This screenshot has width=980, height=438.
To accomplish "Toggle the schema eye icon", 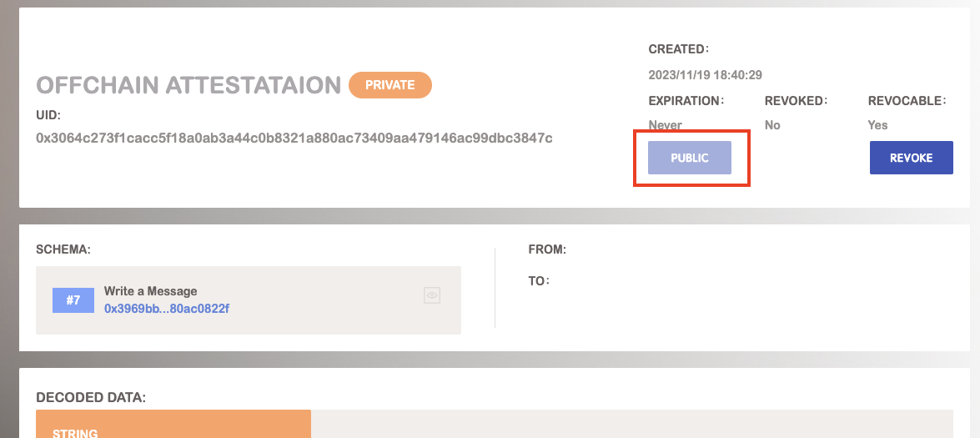I will (431, 295).
